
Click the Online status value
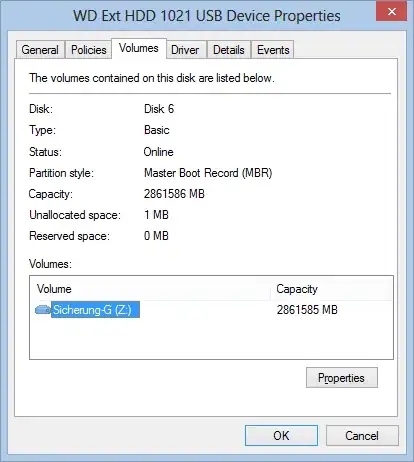pyautogui.click(x=159, y=152)
